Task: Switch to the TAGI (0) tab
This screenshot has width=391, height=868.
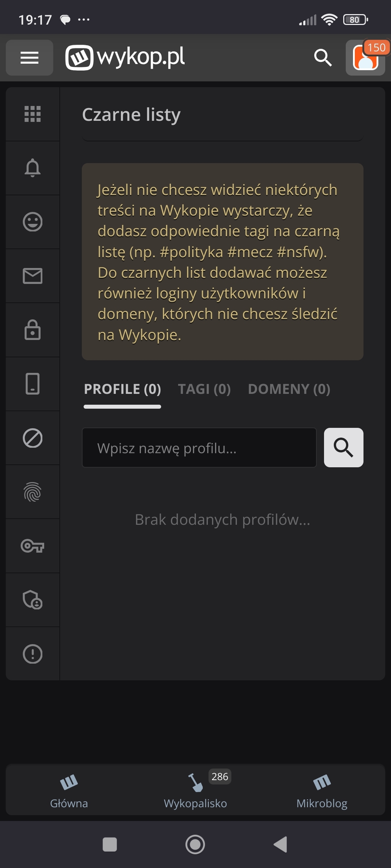Action: [204, 389]
